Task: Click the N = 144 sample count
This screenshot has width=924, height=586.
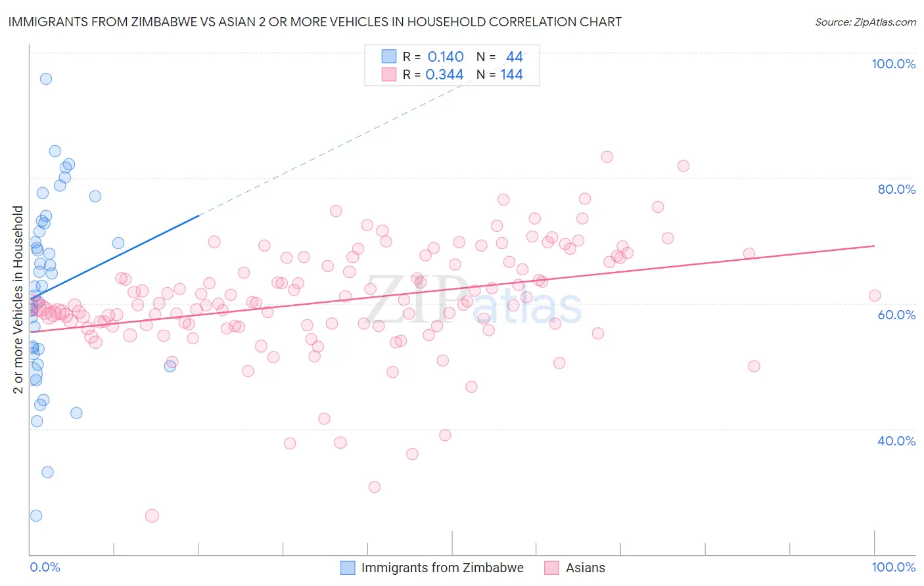Action: (x=499, y=74)
